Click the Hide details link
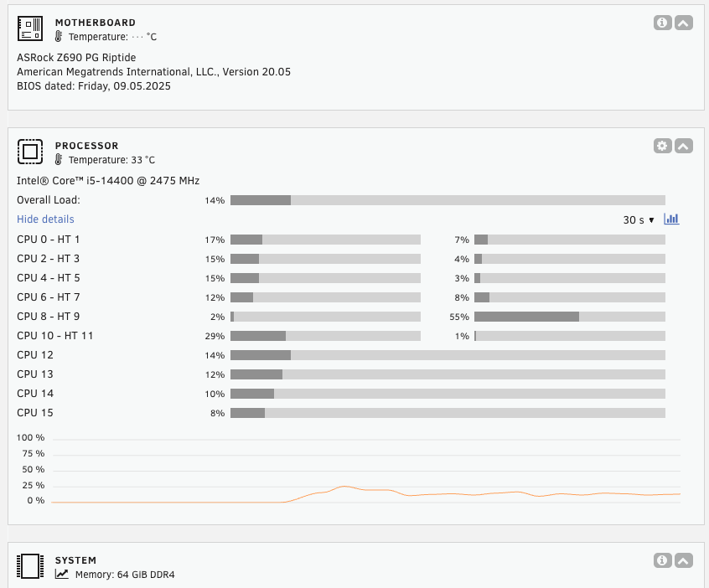709x588 pixels. tap(45, 219)
